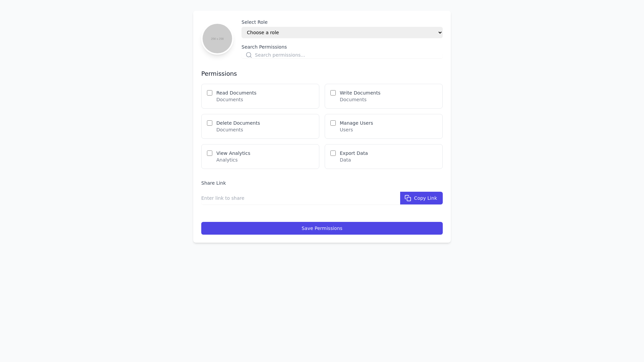The image size is (644, 362).
Task: Click the Permissions section heading
Action: tap(219, 74)
